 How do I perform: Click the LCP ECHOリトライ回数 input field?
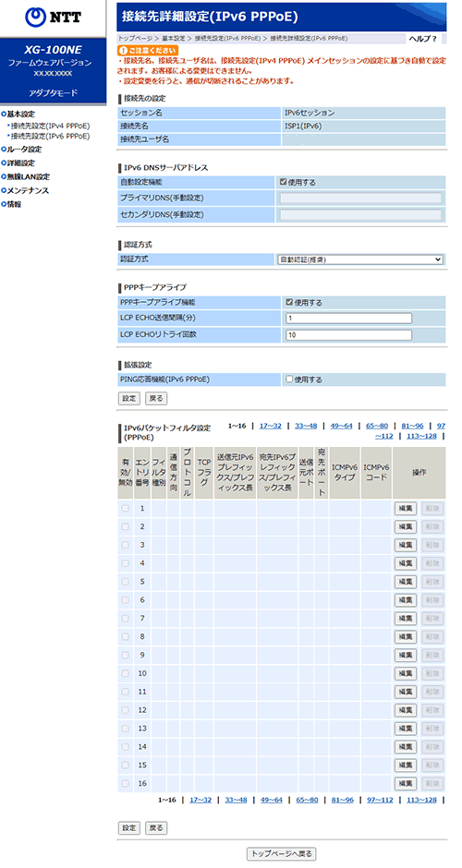(x=349, y=335)
